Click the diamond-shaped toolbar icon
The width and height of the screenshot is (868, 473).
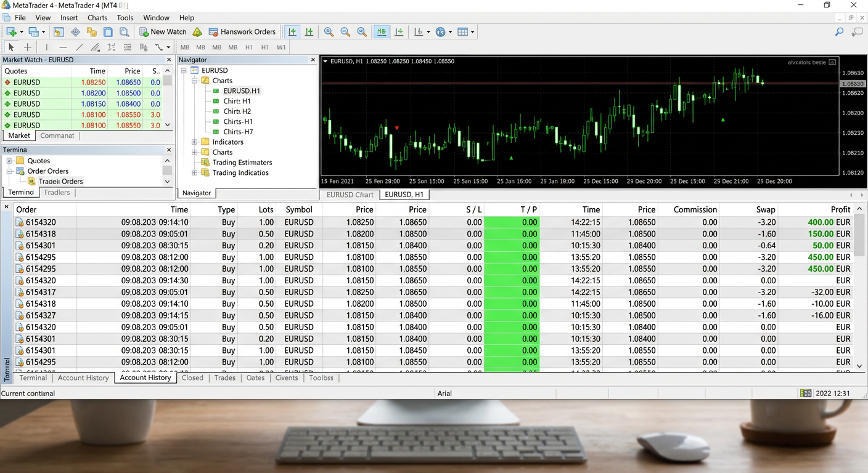pyautogui.click(x=75, y=32)
